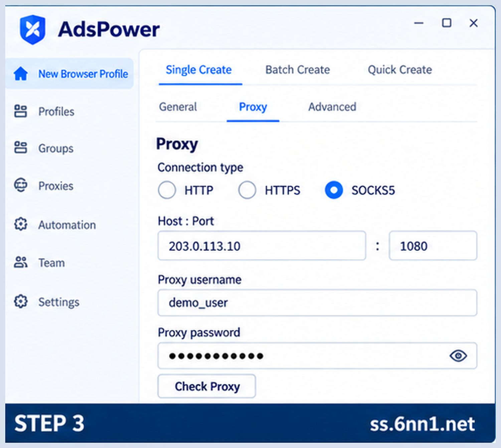
Task: Click the Host : Port label
Action: 186,221
